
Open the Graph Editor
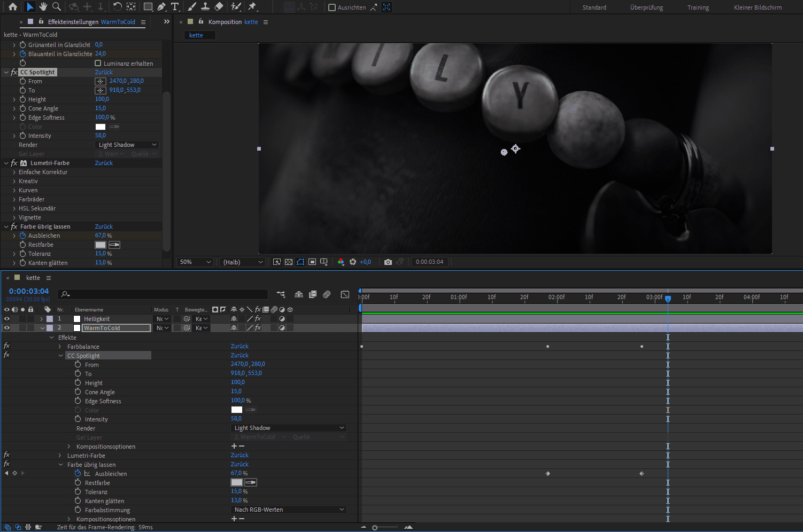coord(345,294)
